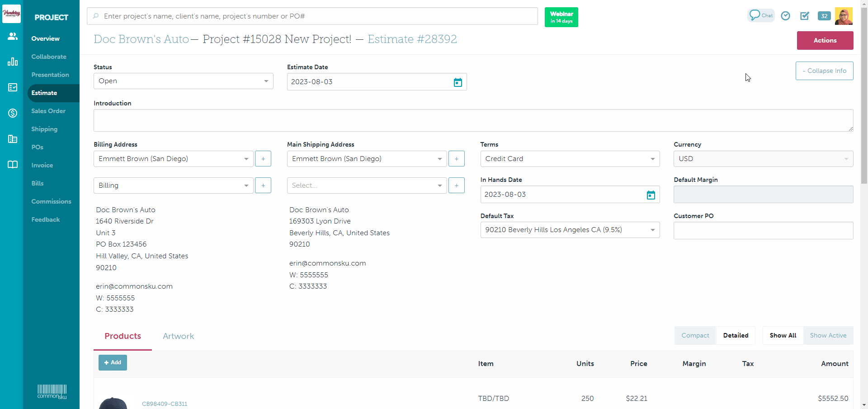Follow the Doc Brown's Auto client link

141,39
